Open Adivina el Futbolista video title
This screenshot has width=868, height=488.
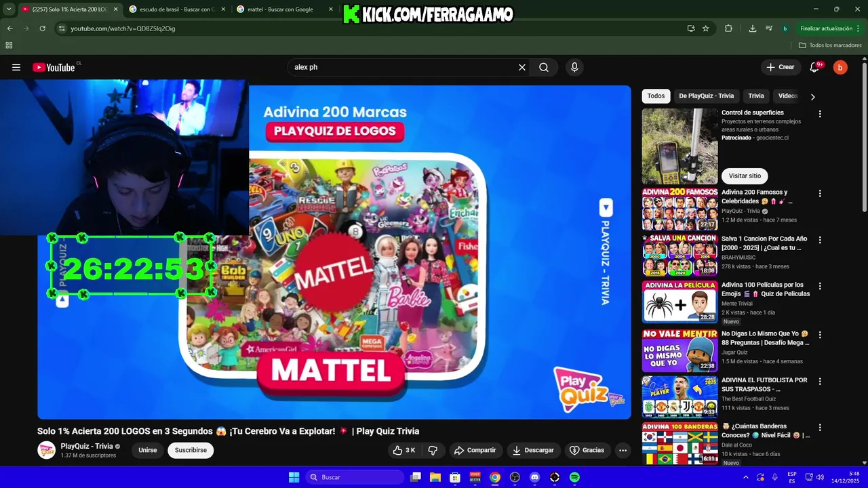pos(764,384)
